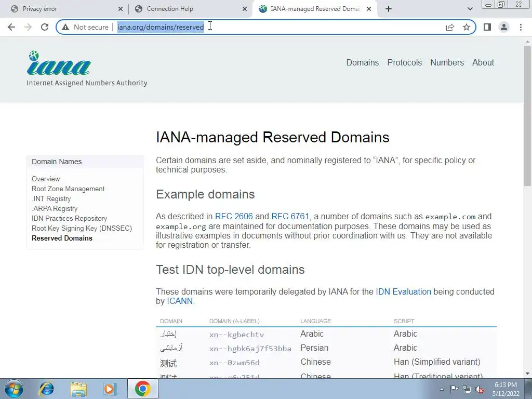
Task: Open the Chrome three-dot menu
Action: pos(521,27)
